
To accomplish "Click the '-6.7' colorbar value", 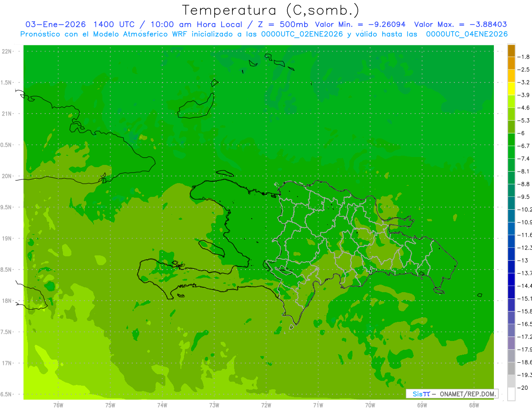I will [x=524, y=146].
